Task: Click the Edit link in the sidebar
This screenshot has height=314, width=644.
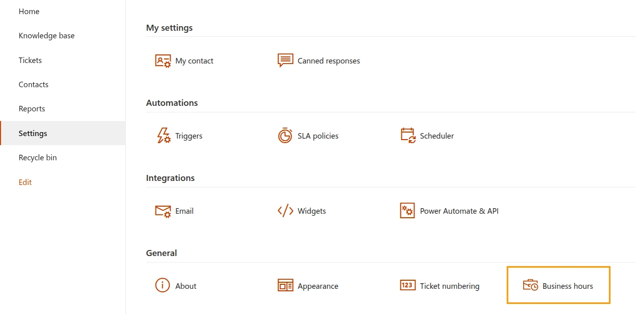Action: coord(25,182)
